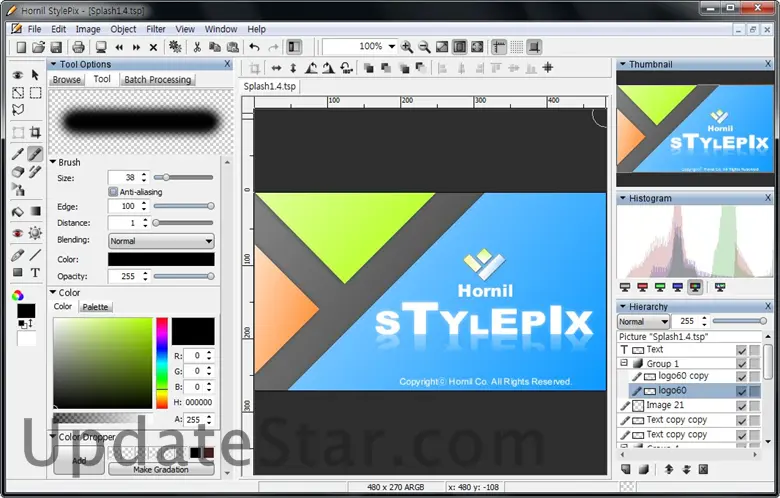Open the Splash1.4.tsp document tab
780x498 pixels.
[x=270, y=86]
